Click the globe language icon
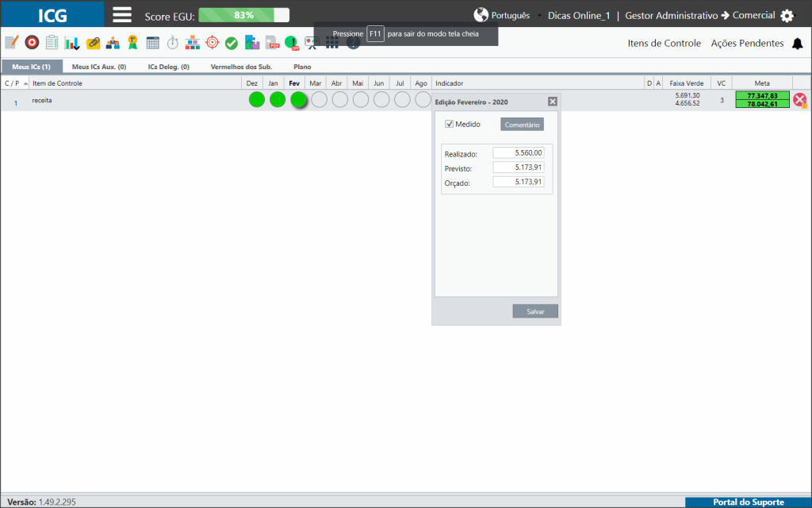The image size is (812, 508). [481, 15]
